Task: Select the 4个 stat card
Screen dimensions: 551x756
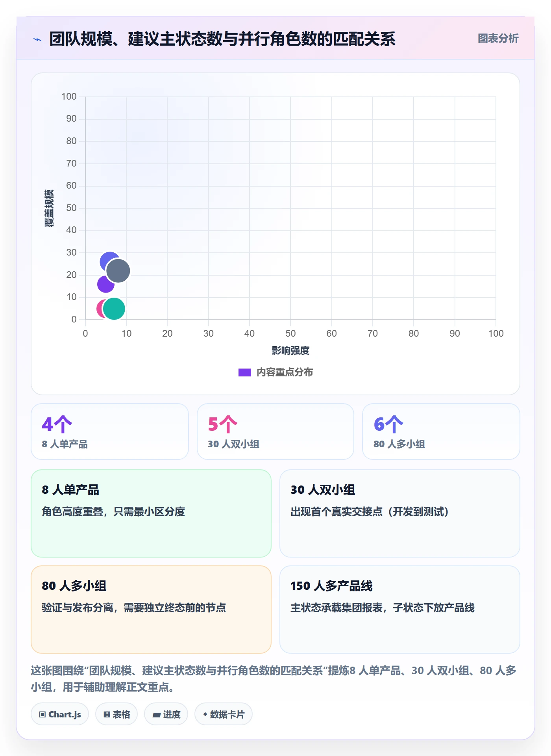Action: tap(110, 432)
